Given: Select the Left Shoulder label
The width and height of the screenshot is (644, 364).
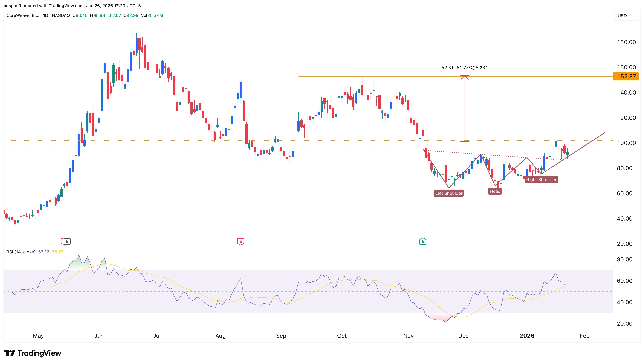Looking at the screenshot, I should (x=449, y=193).
